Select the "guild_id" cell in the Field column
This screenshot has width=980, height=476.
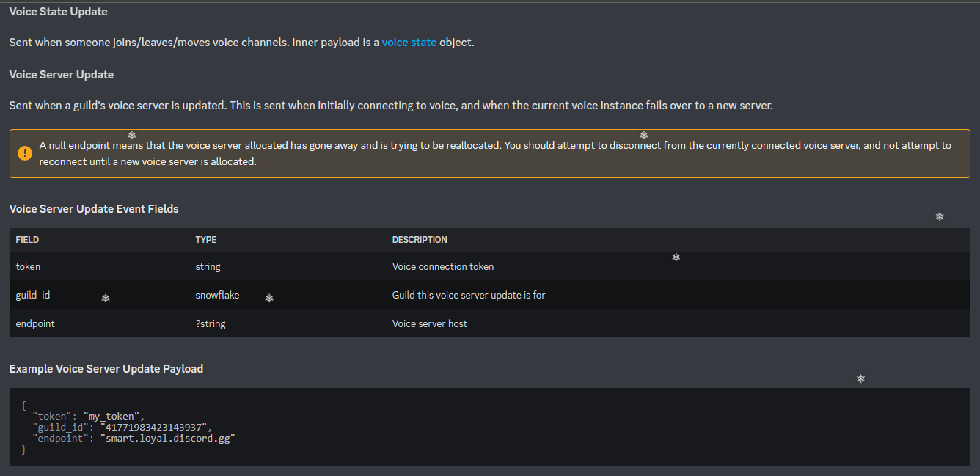coord(33,295)
